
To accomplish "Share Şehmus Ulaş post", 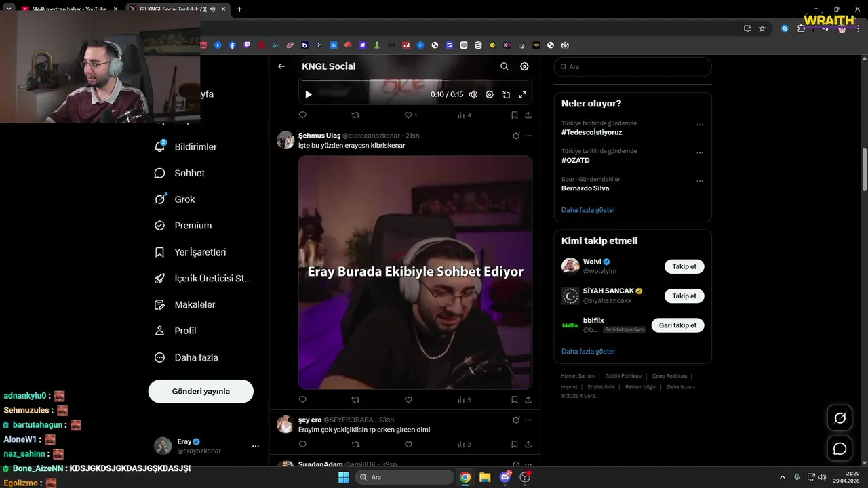I will click(528, 400).
